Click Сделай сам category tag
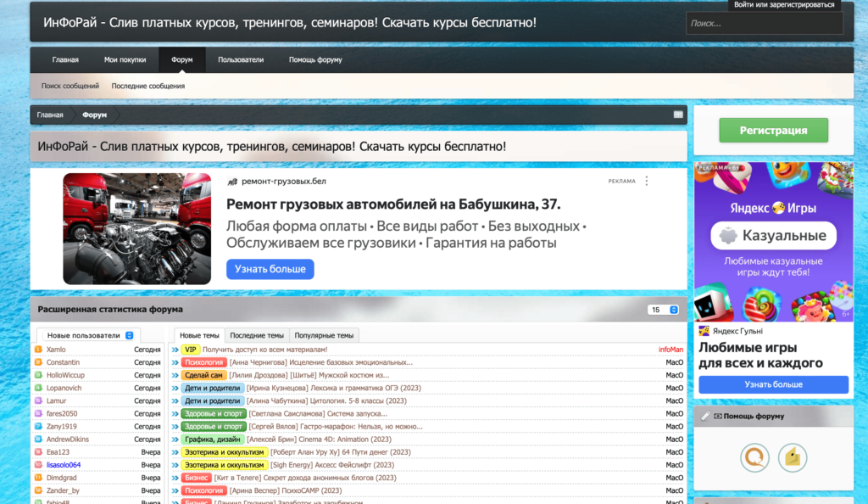The width and height of the screenshot is (868, 504). [203, 375]
